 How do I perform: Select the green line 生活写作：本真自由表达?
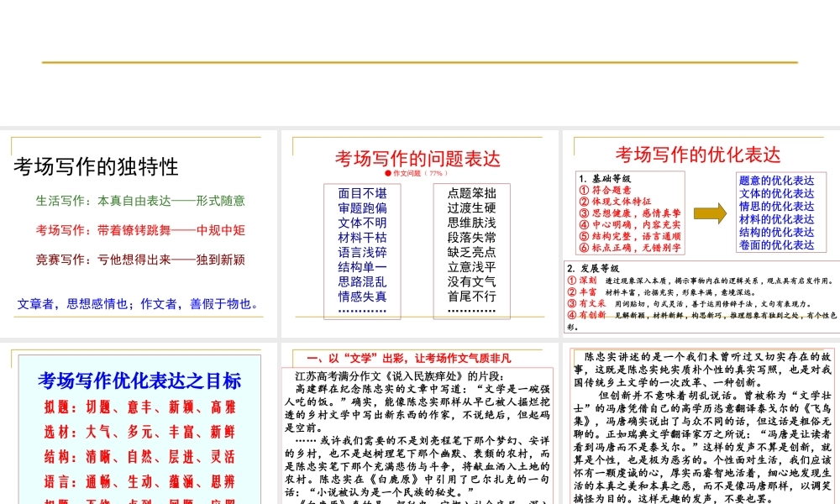(x=140, y=201)
